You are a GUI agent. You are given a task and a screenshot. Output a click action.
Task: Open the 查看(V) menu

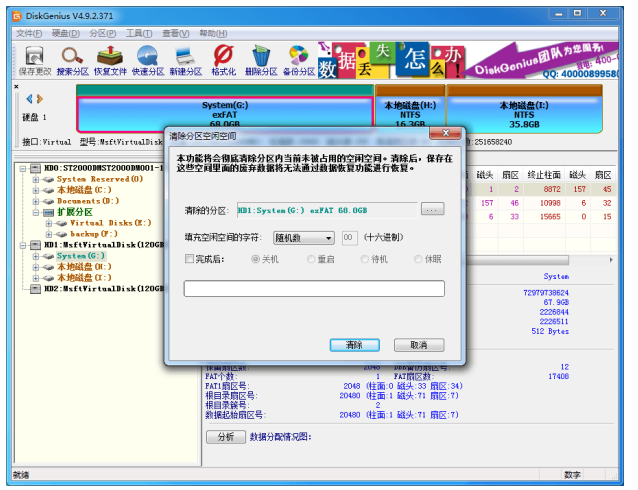tap(176, 33)
